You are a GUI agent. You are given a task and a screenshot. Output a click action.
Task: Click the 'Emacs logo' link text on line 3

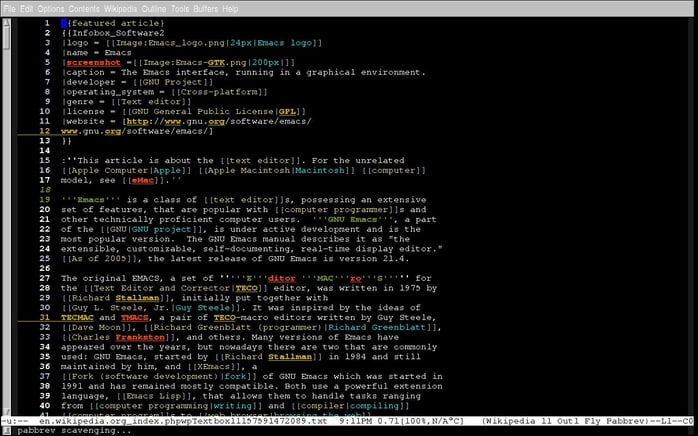pyautogui.click(x=284, y=43)
